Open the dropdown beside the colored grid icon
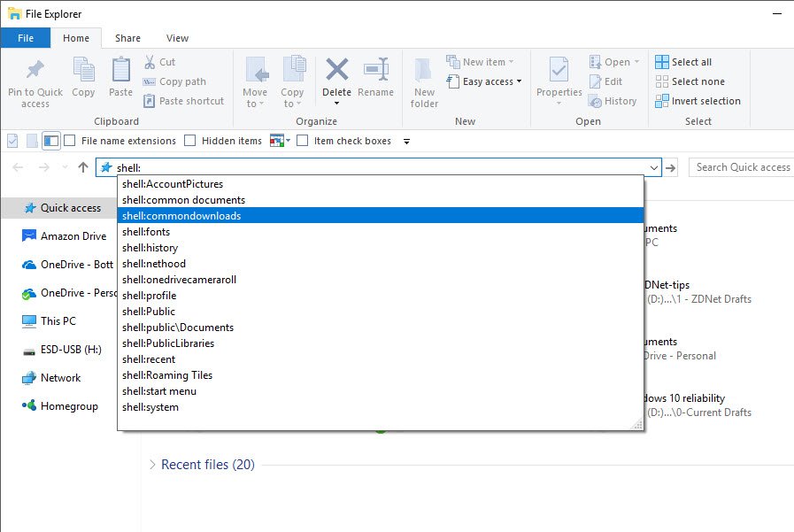Viewport: 794px width, 532px height. click(x=289, y=140)
